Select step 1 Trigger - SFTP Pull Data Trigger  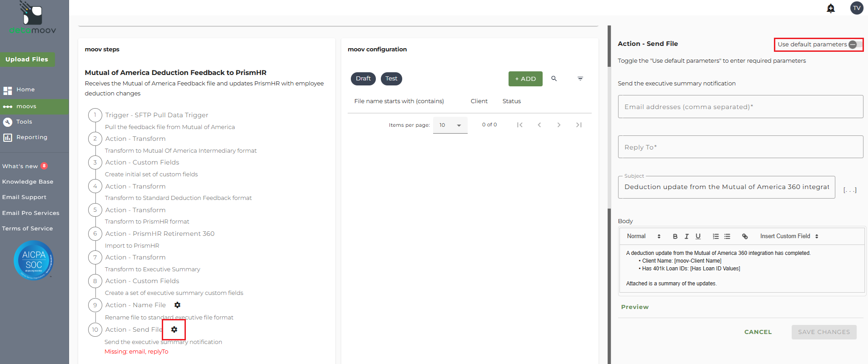[x=157, y=115]
